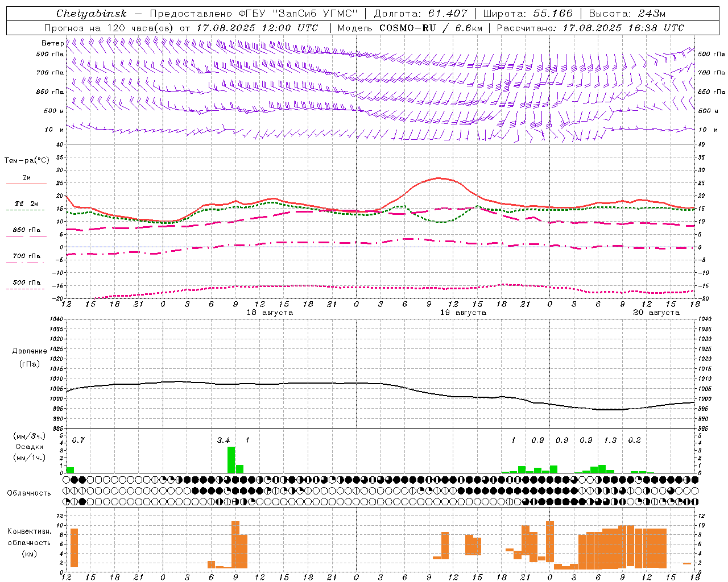Click the 18 августа date label
The width and height of the screenshot is (728, 582).
[x=270, y=313]
